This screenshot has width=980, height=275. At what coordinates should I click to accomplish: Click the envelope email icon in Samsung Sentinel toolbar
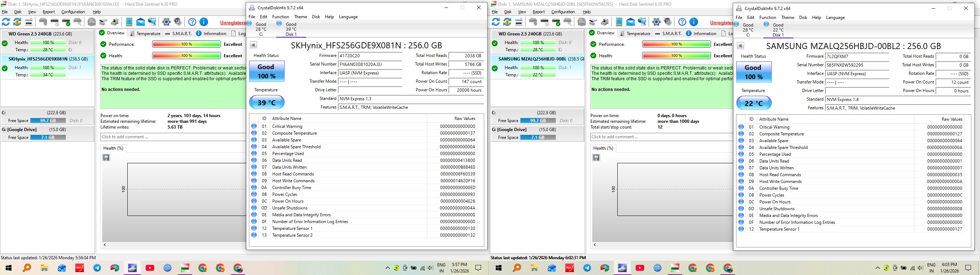(630, 22)
